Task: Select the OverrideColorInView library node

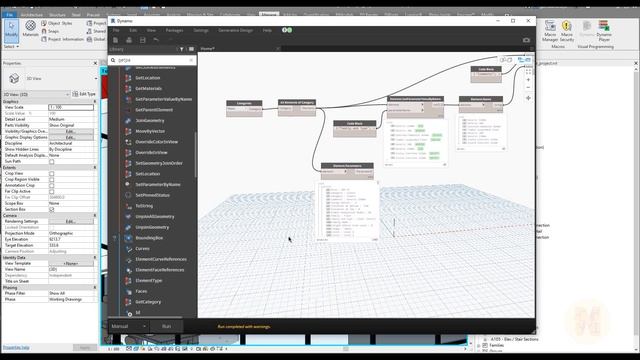Action: 156,142
